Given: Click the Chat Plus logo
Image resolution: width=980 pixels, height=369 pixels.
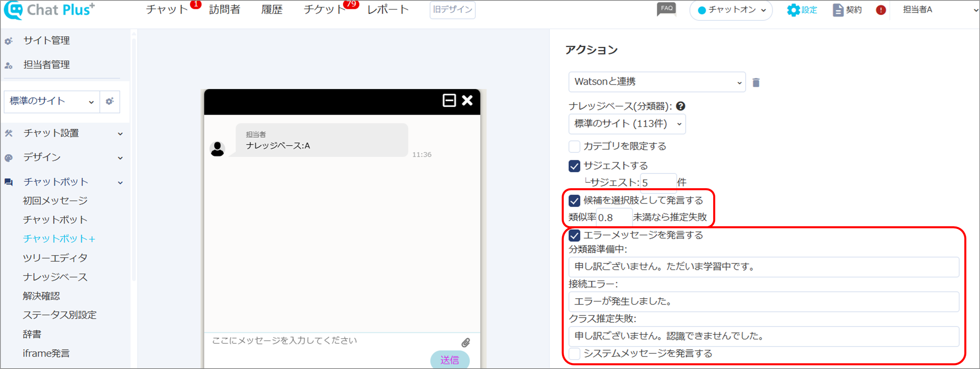Looking at the screenshot, I should [x=49, y=10].
